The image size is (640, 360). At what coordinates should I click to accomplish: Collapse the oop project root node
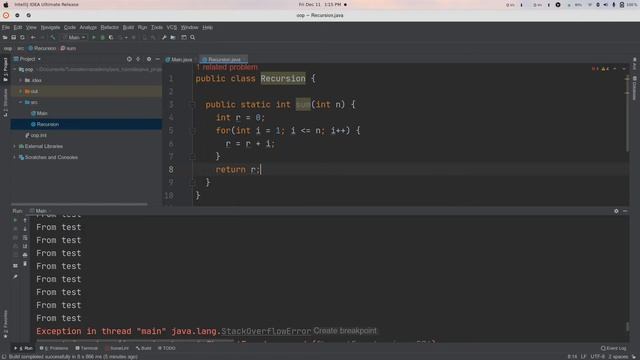point(15,70)
